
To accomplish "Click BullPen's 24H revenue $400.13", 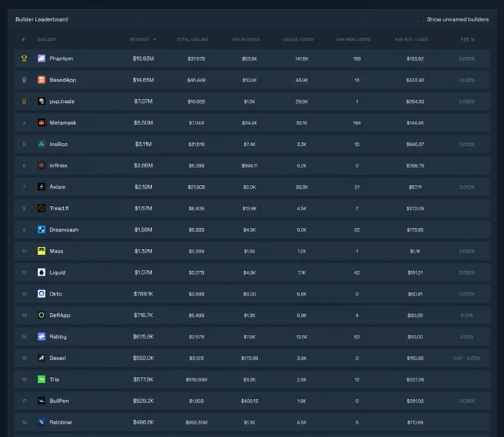I will tap(250, 401).
